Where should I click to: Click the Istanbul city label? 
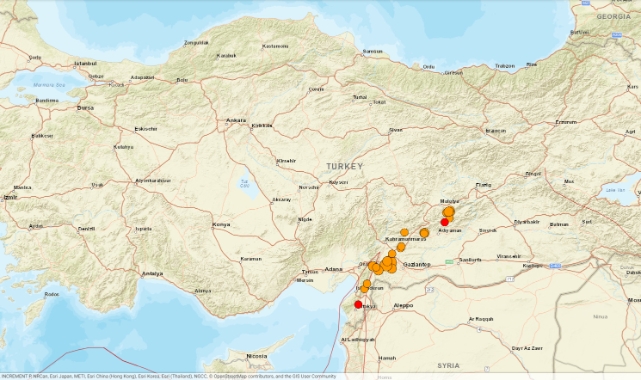click(x=85, y=63)
